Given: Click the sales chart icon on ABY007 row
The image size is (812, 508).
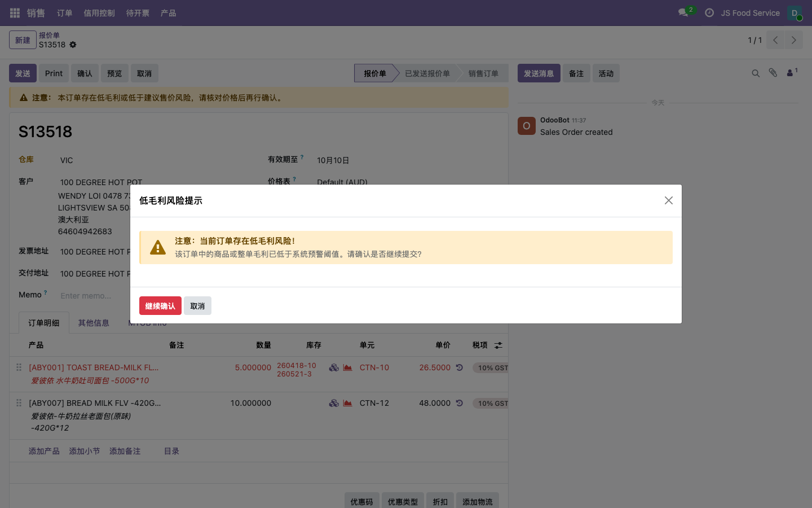Looking at the screenshot, I should 348,403.
